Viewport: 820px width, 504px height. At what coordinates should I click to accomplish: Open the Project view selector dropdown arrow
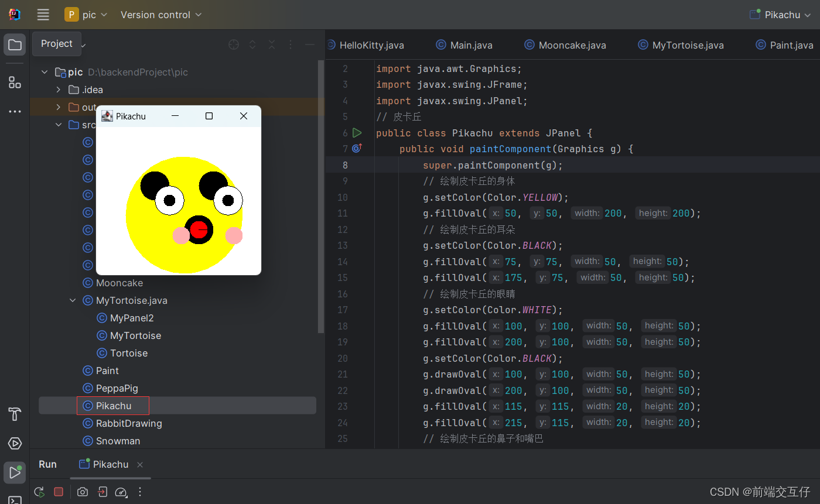coord(83,45)
